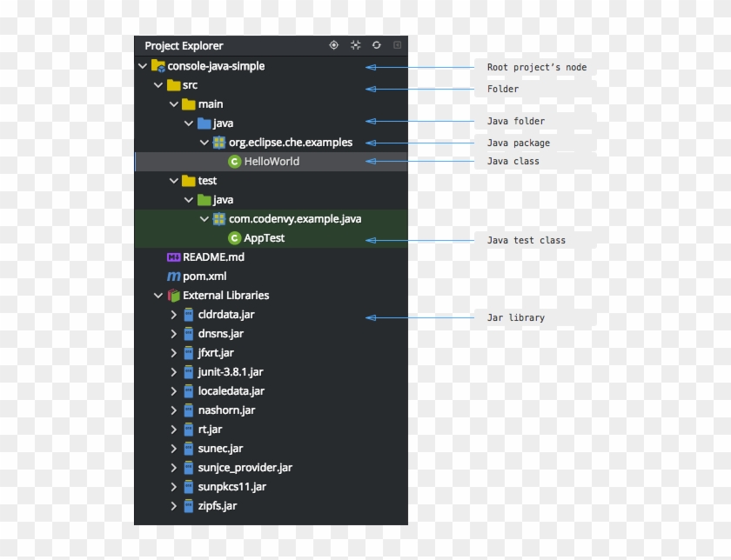Image resolution: width=731 pixels, height=560 pixels.
Task: Select the sunjce_provider.jar label
Action: click(245, 468)
